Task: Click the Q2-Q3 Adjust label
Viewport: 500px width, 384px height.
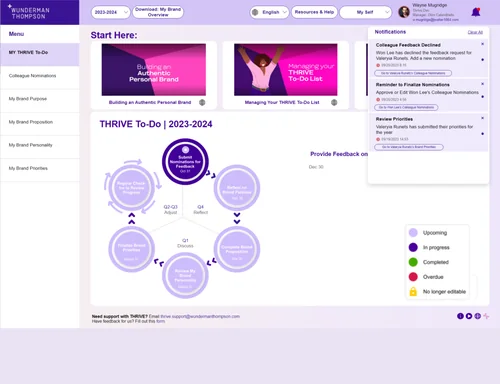Action: [170, 209]
